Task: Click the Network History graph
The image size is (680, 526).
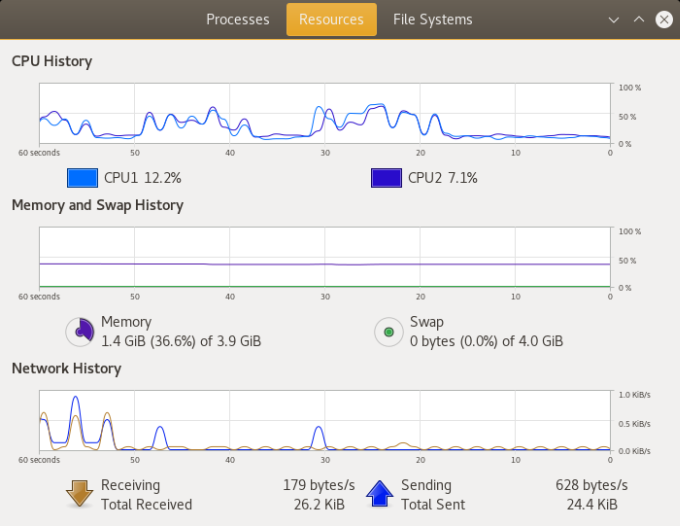Action: 325,421
